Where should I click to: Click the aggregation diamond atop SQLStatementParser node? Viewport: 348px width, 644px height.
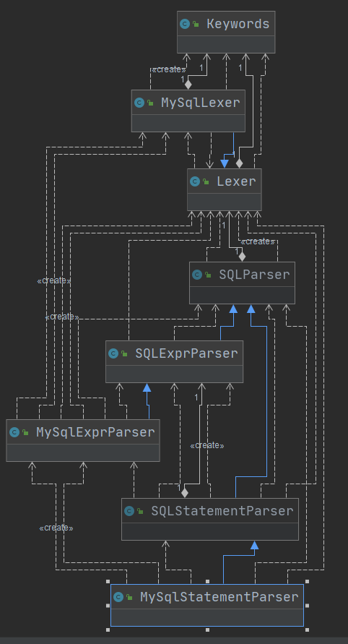185,493
